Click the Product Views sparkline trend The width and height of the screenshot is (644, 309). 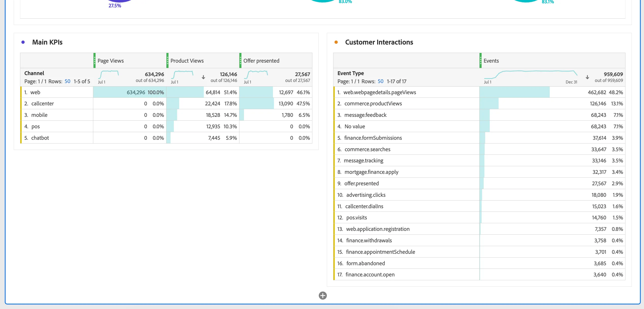182,75
